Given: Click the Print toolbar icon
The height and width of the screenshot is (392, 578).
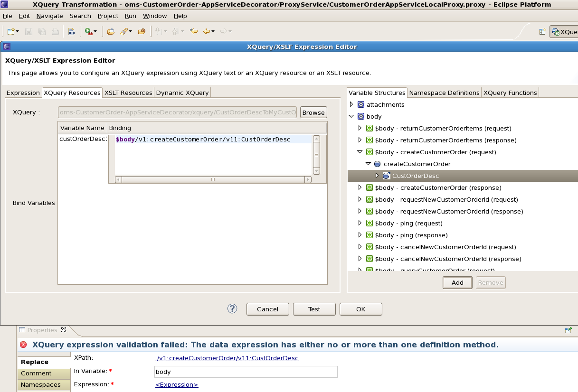Looking at the screenshot, I should coord(55,31).
